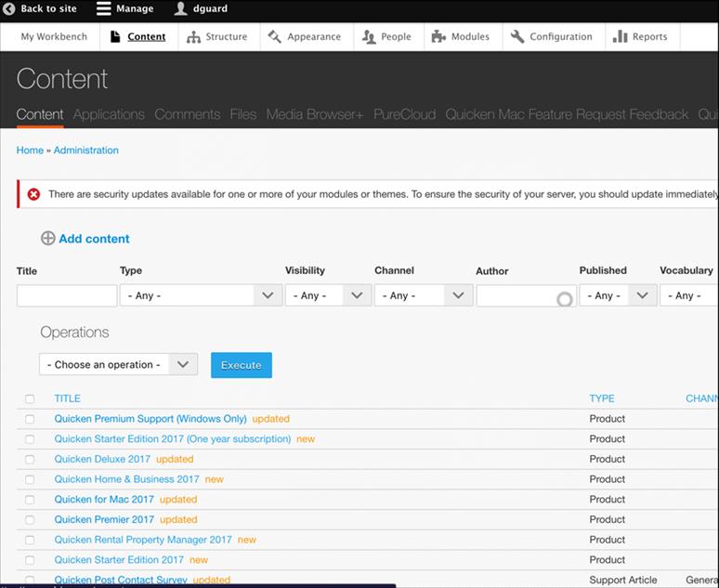This screenshot has height=588, width=719.
Task: Open the Media Browser+ tab
Action: click(x=315, y=115)
